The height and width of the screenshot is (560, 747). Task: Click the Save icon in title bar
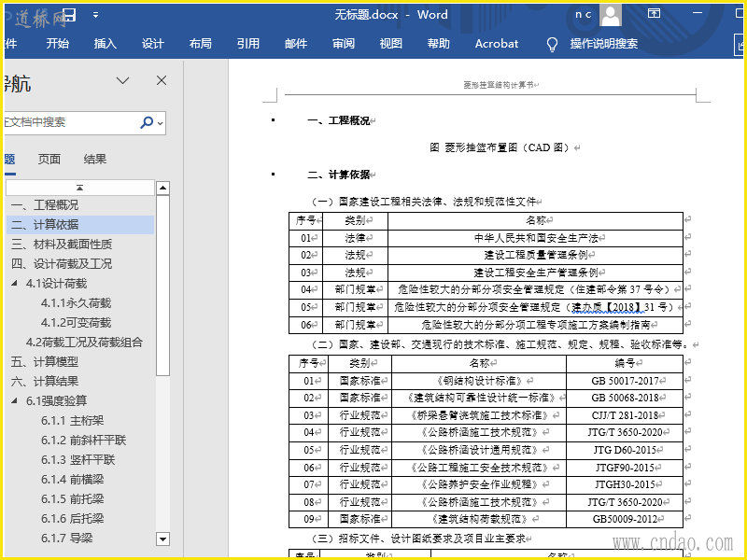[x=70, y=15]
